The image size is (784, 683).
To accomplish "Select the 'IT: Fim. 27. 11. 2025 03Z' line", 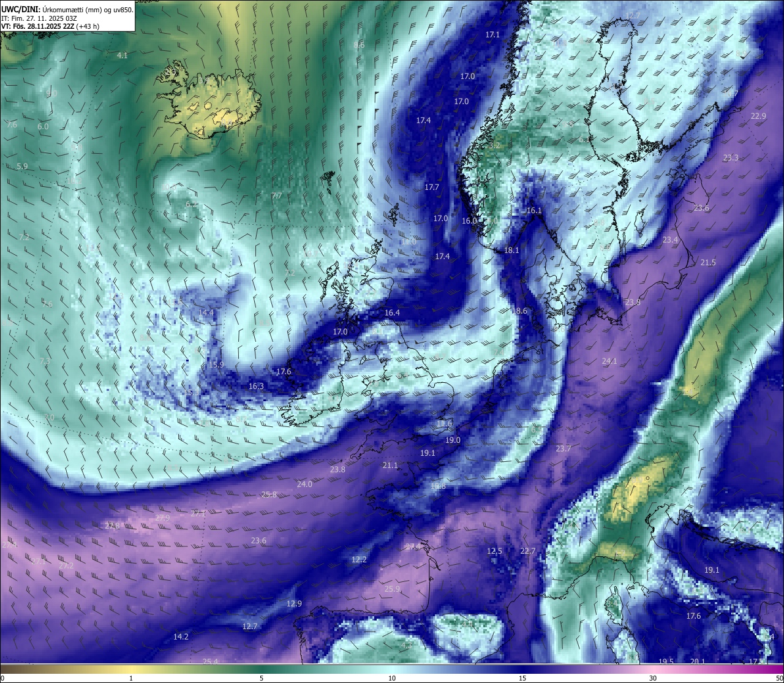I will point(39,18).
